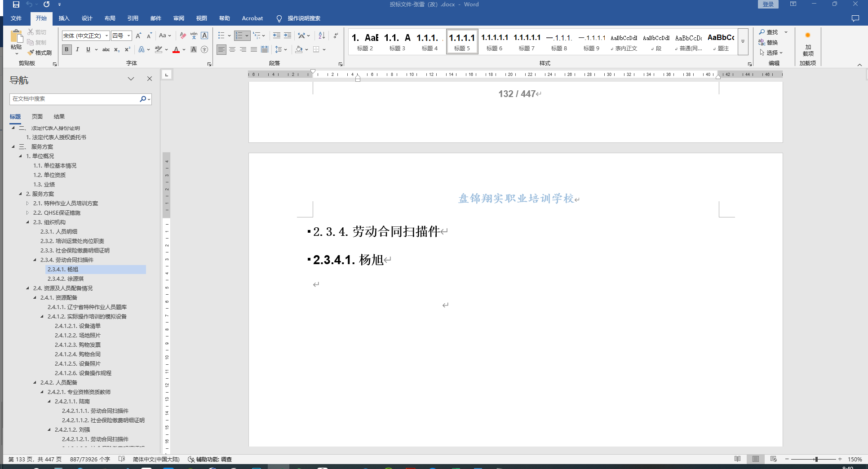Apply distributed alignment to paragraph
868x469 pixels.
(x=265, y=49)
